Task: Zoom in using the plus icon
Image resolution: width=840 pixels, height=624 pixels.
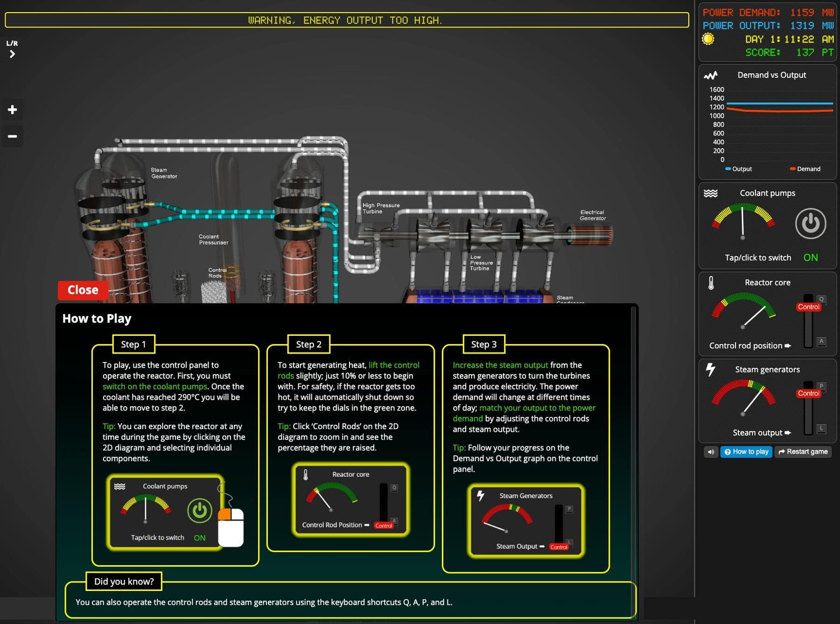Action: 12,110
